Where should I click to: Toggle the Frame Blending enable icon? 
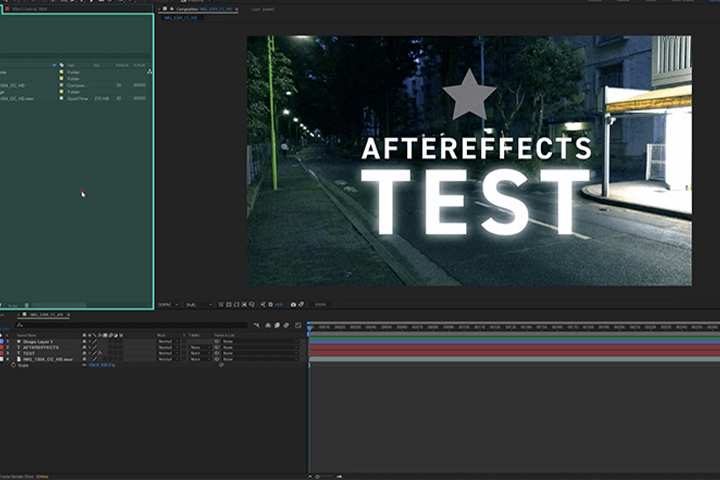277,325
